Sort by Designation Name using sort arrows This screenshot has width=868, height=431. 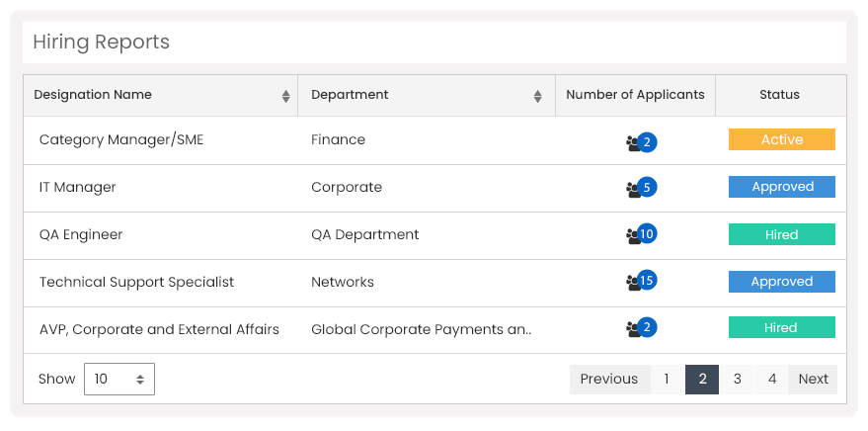(x=285, y=96)
